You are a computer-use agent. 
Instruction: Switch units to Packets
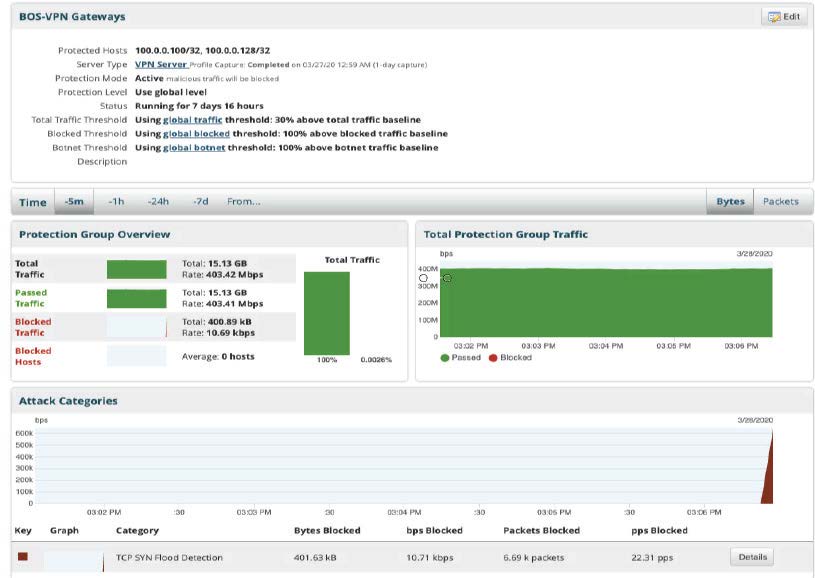pyautogui.click(x=780, y=201)
